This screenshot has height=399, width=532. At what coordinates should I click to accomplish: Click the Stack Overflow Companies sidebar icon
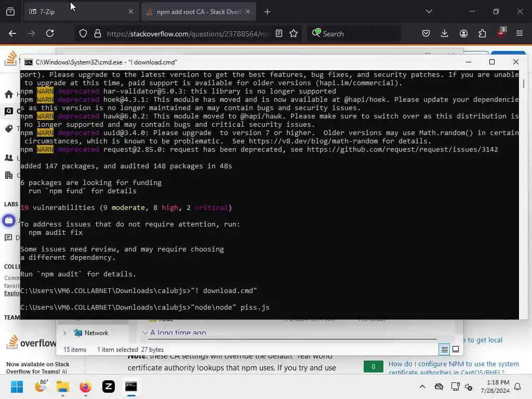coord(9,175)
